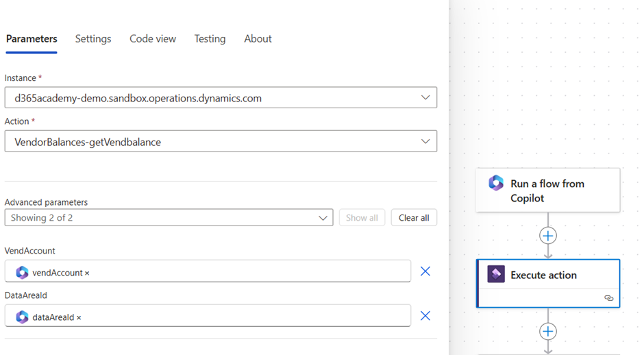Expand the Advanced parameters dropdown
Screen dimensions: 644x355
click(x=323, y=218)
